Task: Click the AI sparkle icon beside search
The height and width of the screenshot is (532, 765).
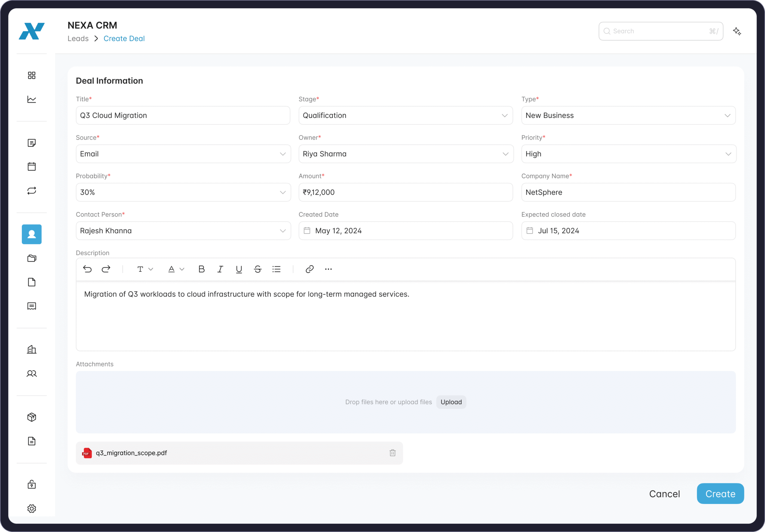Action: point(737,31)
